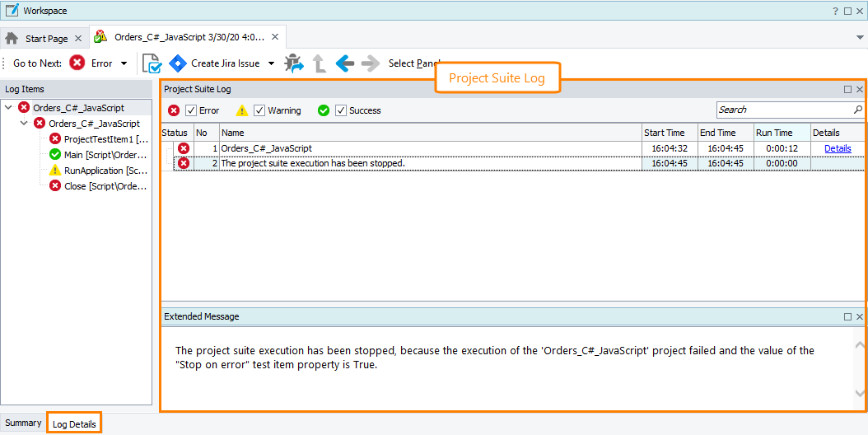Click the Select Panel button
This screenshot has width=868, height=435.
(x=413, y=63)
